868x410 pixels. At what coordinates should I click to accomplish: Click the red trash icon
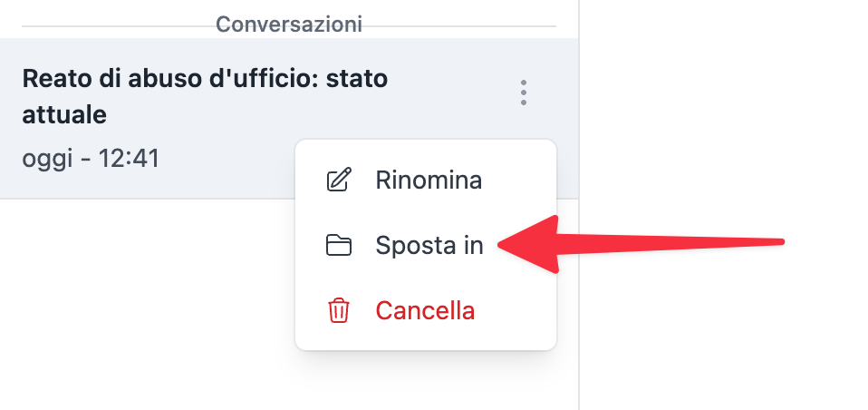tap(338, 311)
